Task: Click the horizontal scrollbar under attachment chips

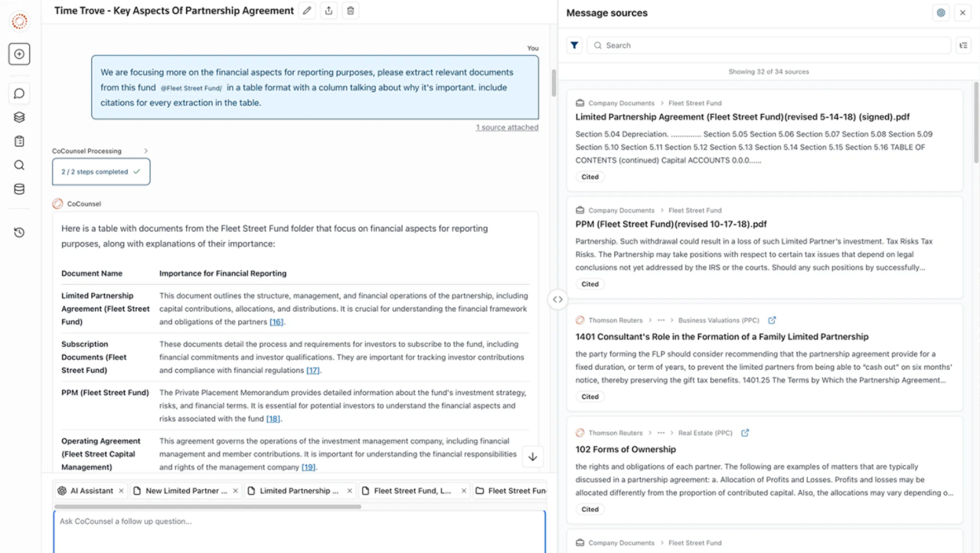Action: coord(207,506)
